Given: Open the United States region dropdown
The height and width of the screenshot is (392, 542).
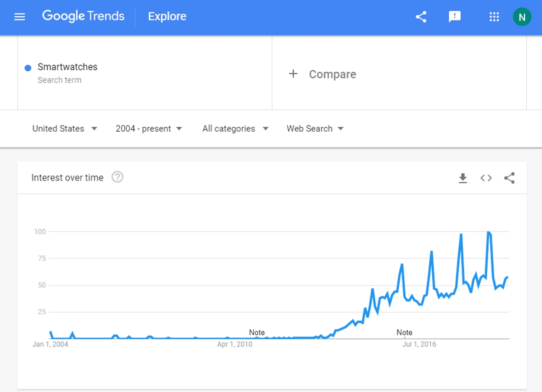Looking at the screenshot, I should click(x=65, y=129).
